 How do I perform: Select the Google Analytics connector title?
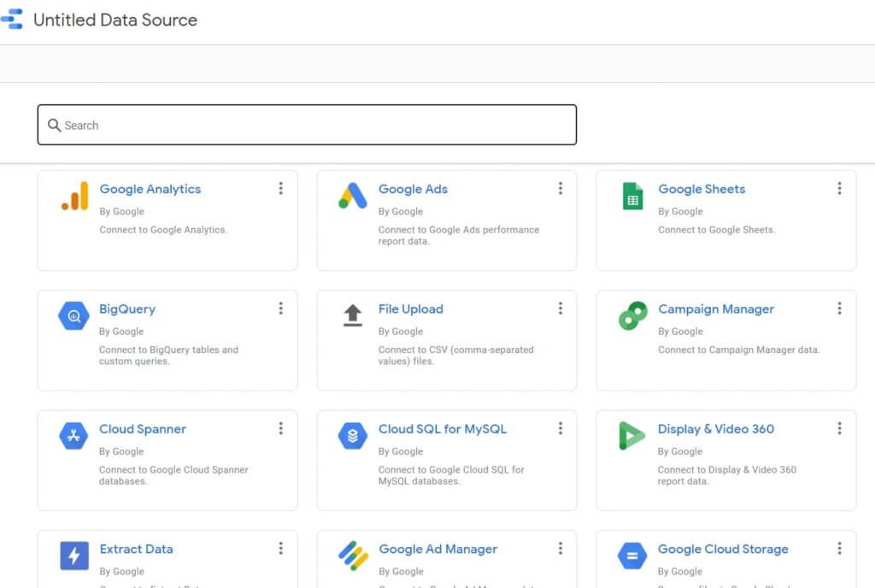pyautogui.click(x=150, y=189)
